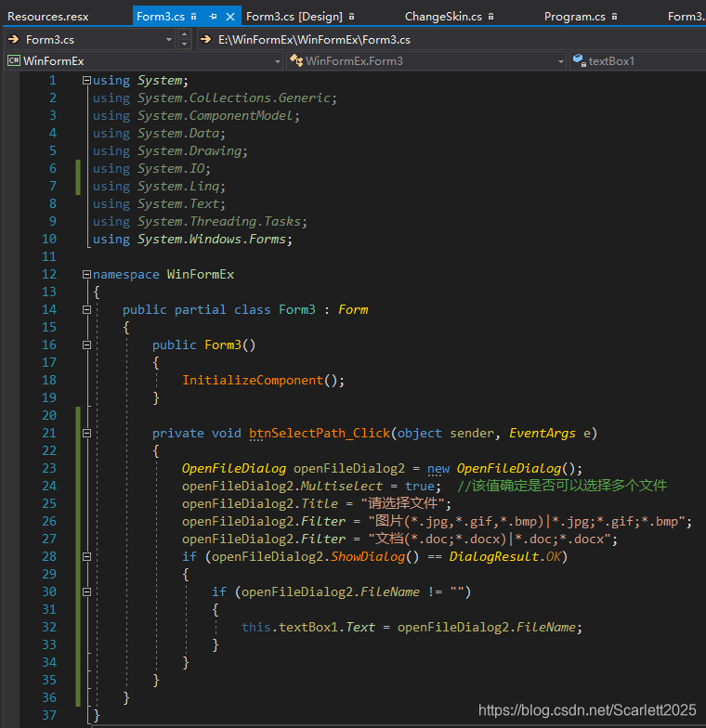Click System.Collections.Generic using line
Screen dimensions: 706x728
coord(216,98)
